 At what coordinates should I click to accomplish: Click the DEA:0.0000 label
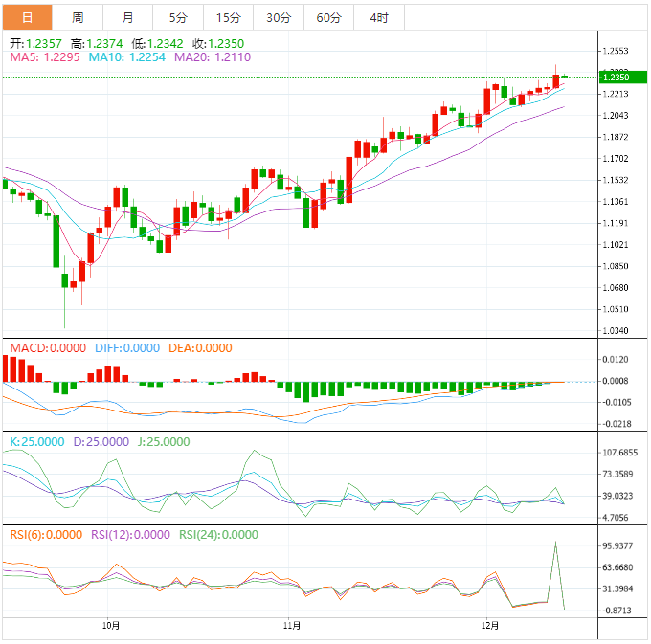click(200, 347)
